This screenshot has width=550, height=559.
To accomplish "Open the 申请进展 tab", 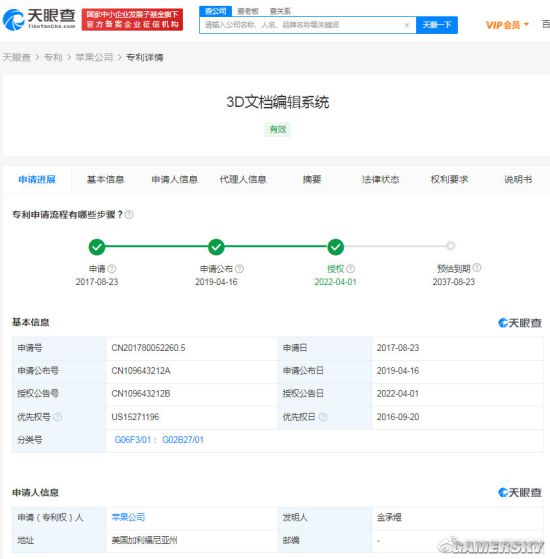I will (37, 179).
